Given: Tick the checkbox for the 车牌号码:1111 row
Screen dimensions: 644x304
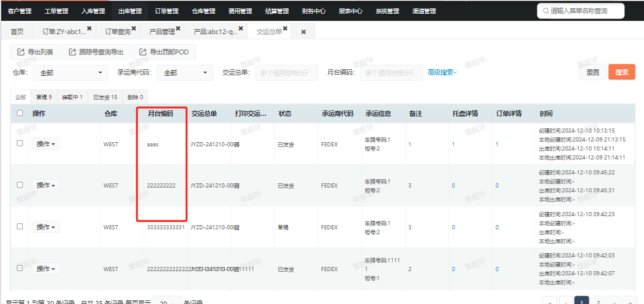Looking at the screenshot, I should click(x=20, y=268).
